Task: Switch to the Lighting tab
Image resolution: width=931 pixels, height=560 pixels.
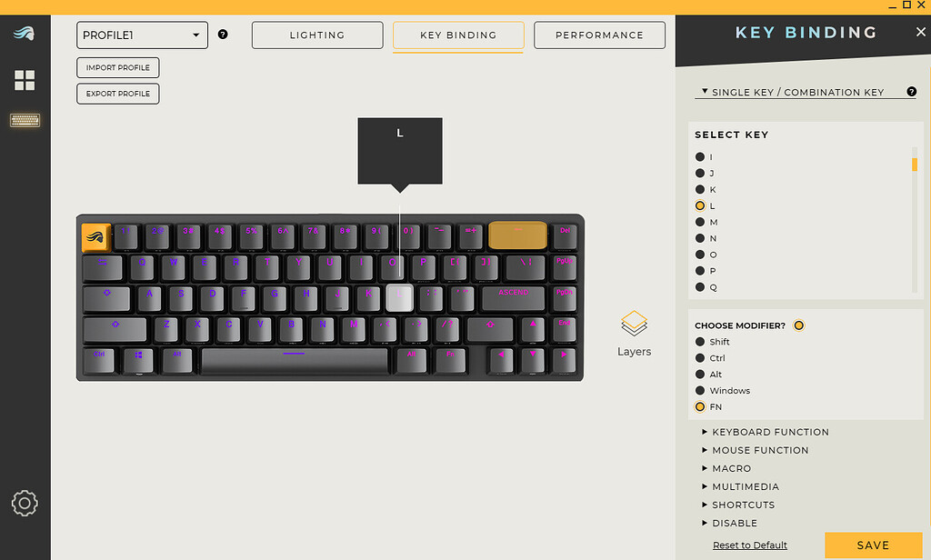Action: pyautogui.click(x=317, y=35)
